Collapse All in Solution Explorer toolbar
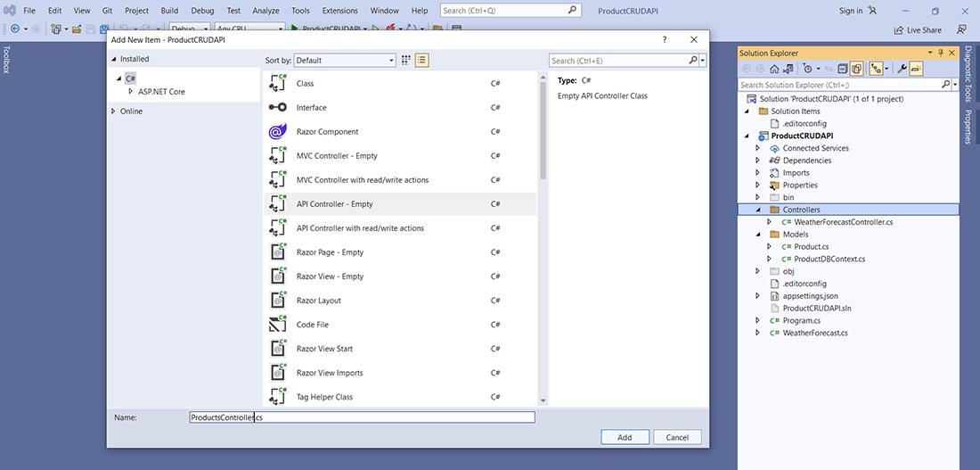Screen dimensions: 980x470 (x=843, y=69)
